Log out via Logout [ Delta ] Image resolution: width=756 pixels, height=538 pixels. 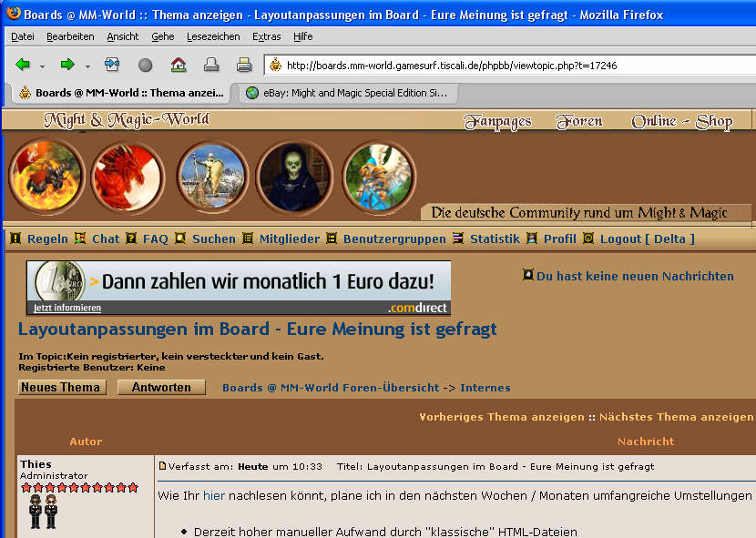coord(647,239)
